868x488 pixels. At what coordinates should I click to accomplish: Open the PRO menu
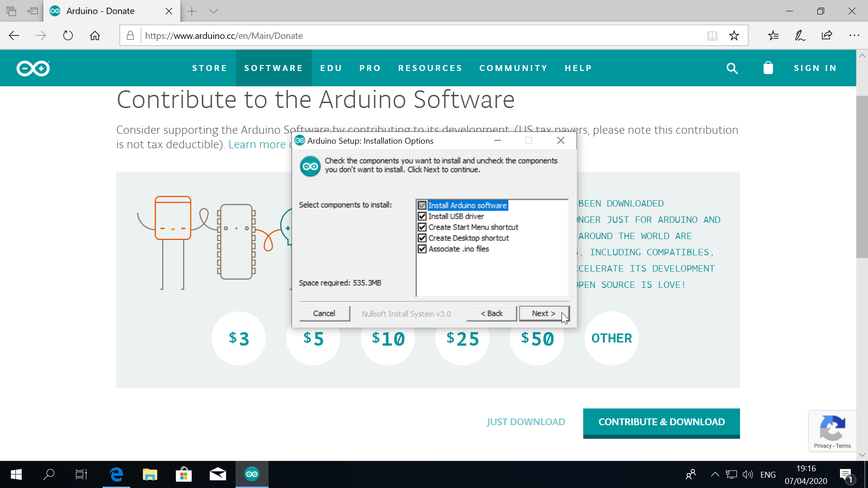pyautogui.click(x=370, y=68)
